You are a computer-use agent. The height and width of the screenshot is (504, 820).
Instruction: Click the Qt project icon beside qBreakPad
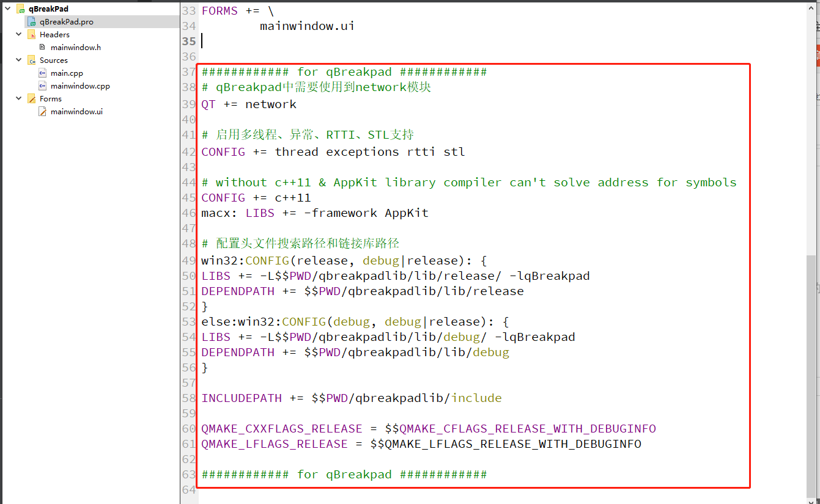point(20,8)
